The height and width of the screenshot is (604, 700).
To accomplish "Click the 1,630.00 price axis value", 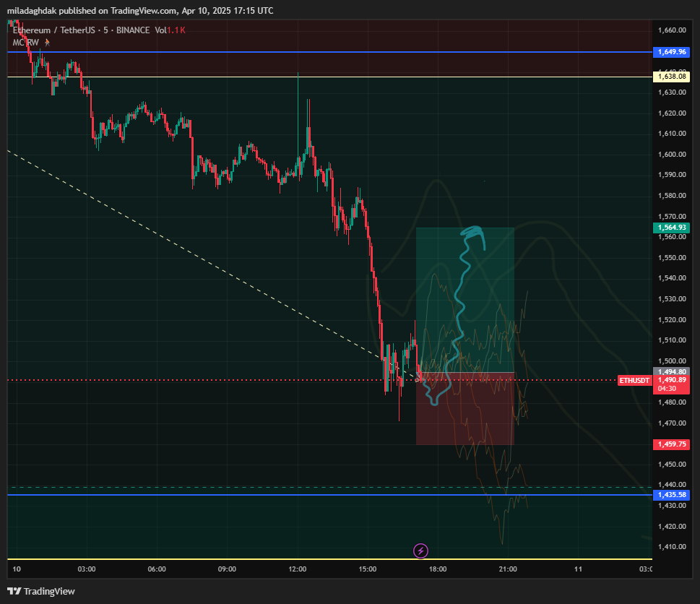I will coord(672,92).
